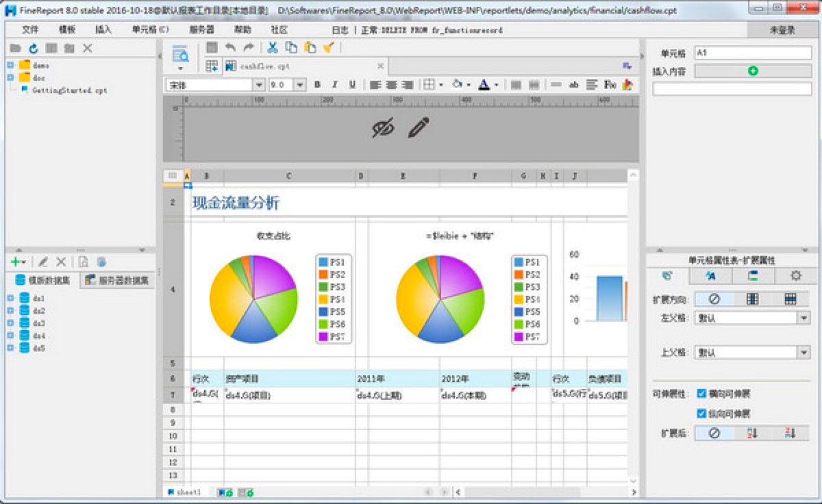This screenshot has height=504, width=822.
Task: Click the scissors Cut icon
Action: pyautogui.click(x=272, y=47)
